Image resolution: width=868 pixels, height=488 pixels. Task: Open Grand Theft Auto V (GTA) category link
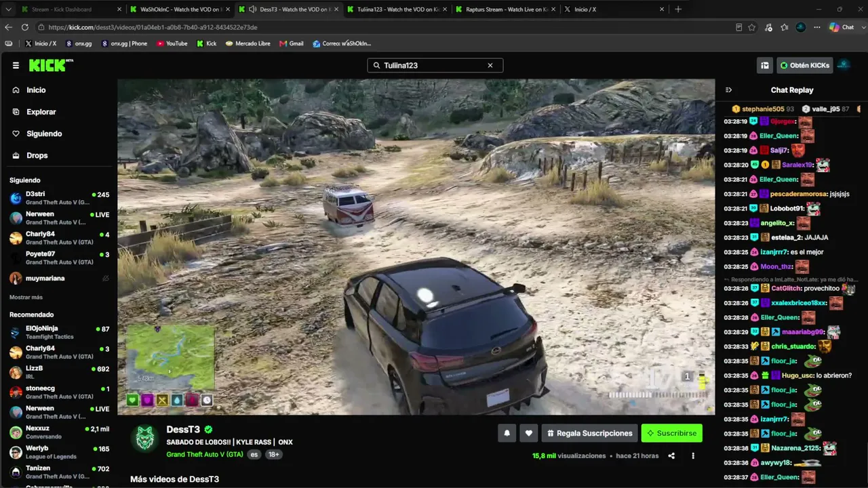pos(205,455)
